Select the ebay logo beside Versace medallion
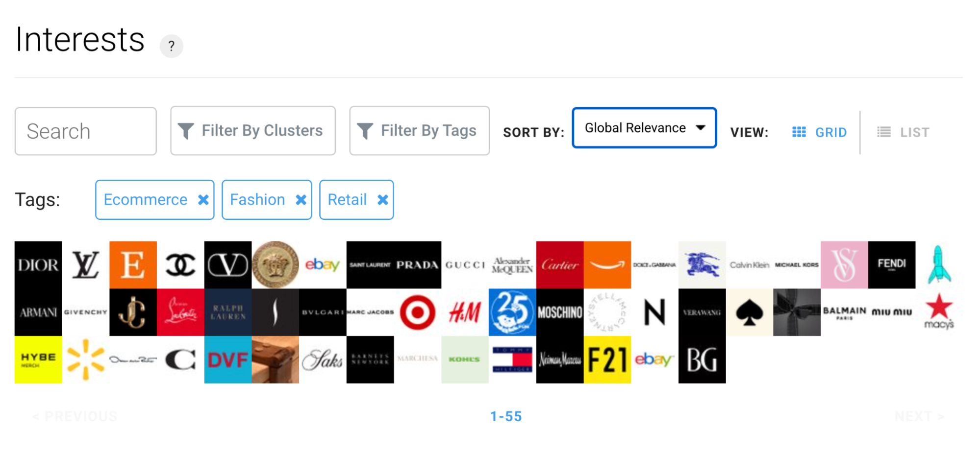This screenshot has height=455, width=980. click(323, 264)
